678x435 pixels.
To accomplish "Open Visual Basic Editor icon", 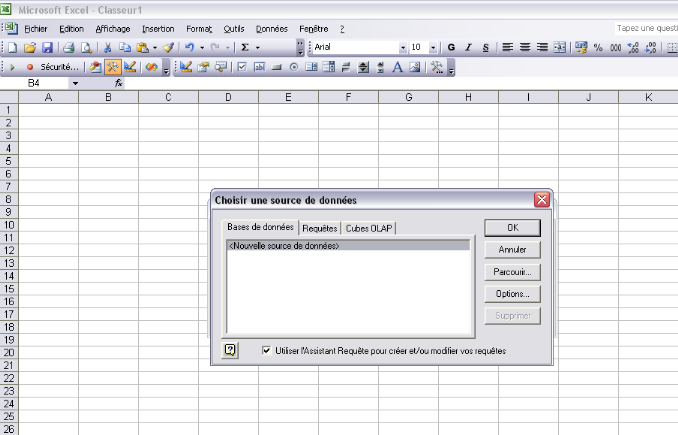I will pyautogui.click(x=95, y=67).
